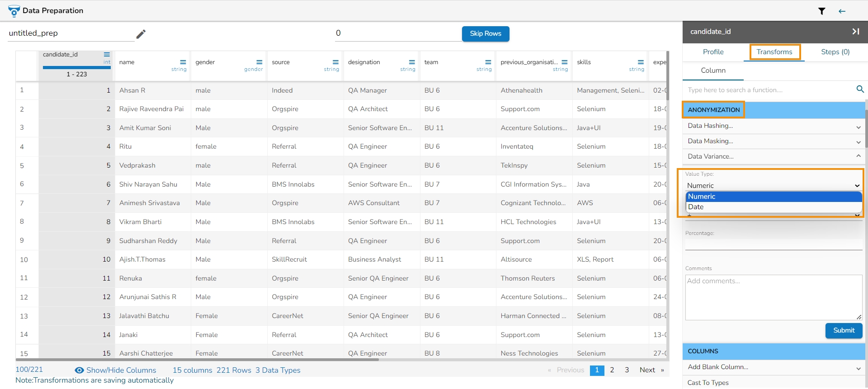Screen dimensions: 868x389
Task: Click the filter funnel icon in header
Action: 821,11
